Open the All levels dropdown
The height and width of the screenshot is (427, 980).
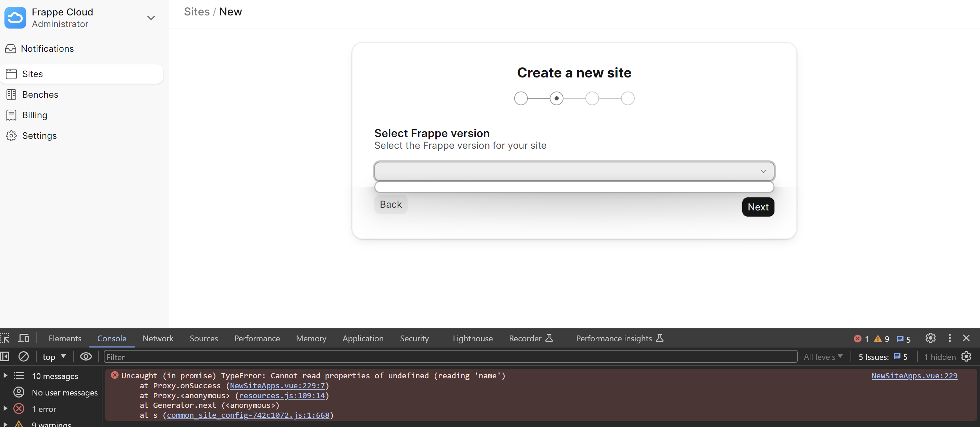click(823, 357)
